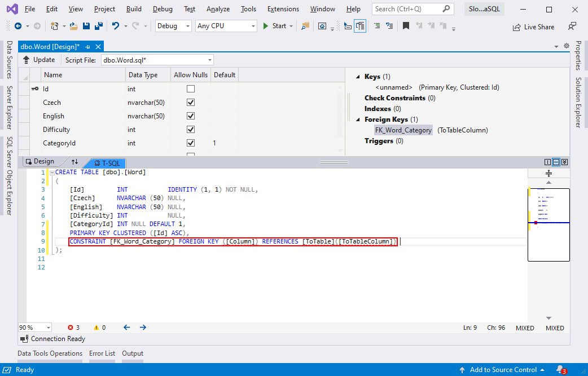Screen dimensions: 588x376
Task: Open the Solution Explorer side tab
Action: point(578,102)
